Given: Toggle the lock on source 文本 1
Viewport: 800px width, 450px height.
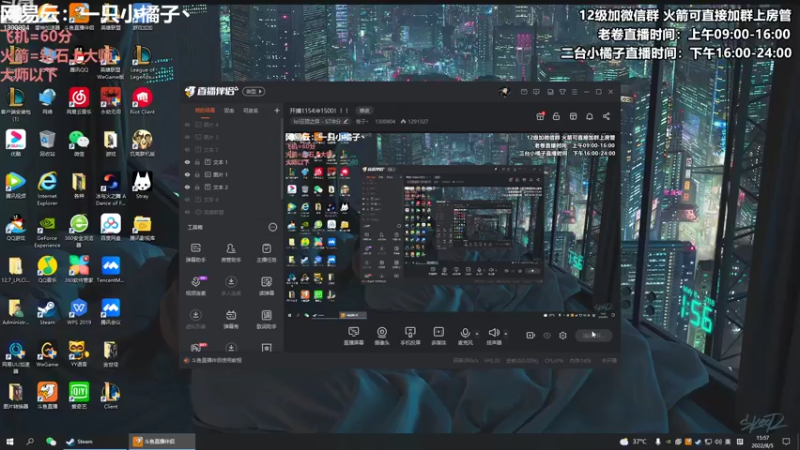Looking at the screenshot, I should pos(197,162).
